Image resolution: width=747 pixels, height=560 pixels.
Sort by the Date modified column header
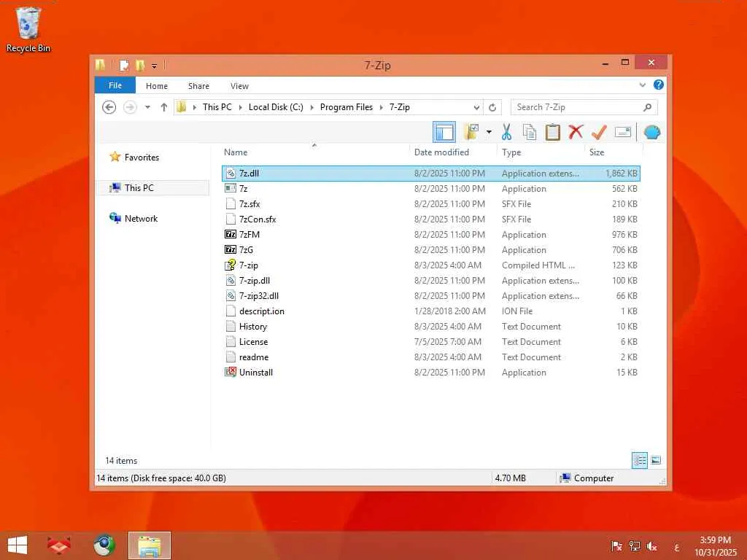coord(452,152)
